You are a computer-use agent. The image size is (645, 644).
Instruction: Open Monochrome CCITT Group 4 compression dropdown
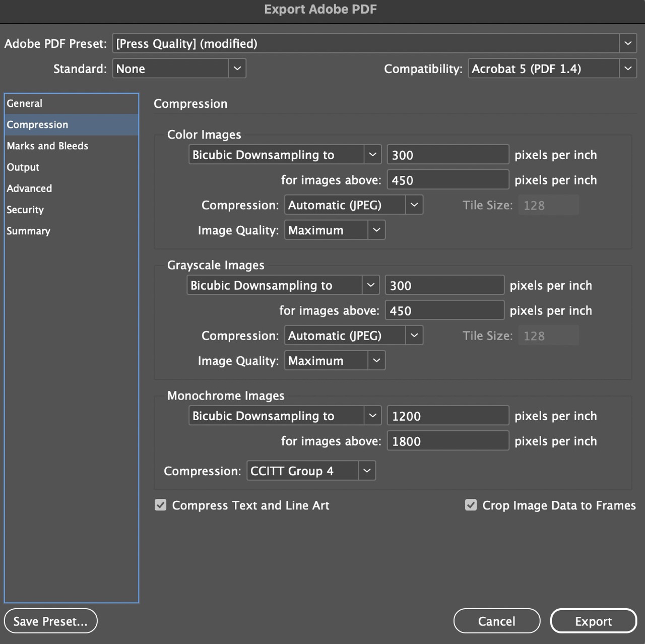pos(311,471)
